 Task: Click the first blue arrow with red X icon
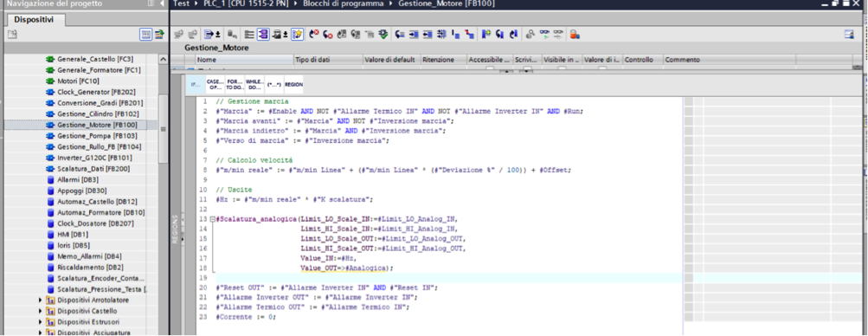pyautogui.click(x=314, y=35)
